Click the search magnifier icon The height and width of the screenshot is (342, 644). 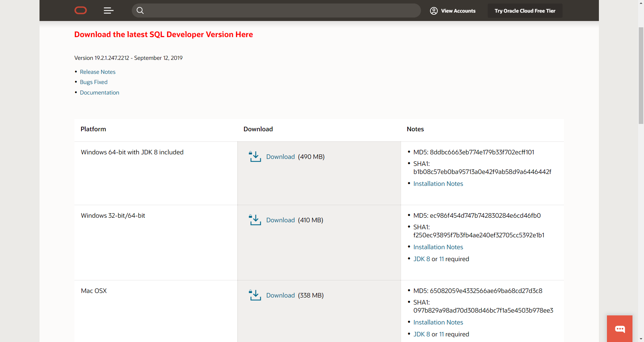click(x=140, y=11)
